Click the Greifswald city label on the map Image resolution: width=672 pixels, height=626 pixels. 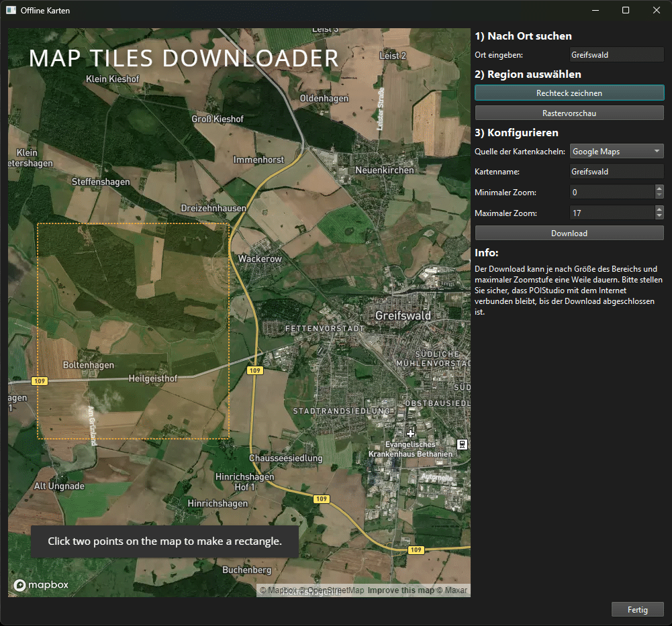(x=403, y=315)
